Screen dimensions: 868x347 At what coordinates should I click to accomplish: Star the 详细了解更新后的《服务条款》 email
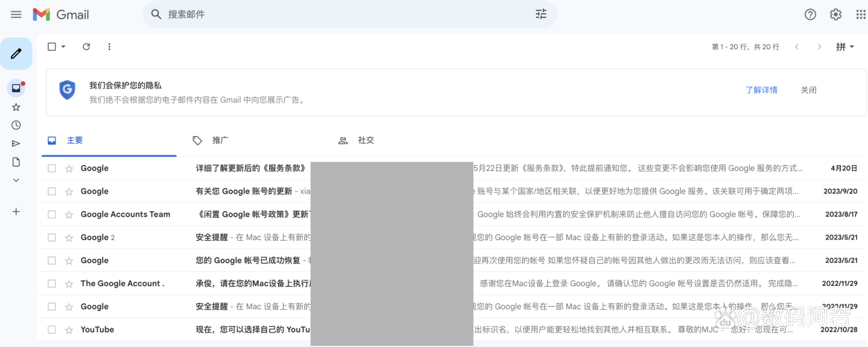pos(69,169)
